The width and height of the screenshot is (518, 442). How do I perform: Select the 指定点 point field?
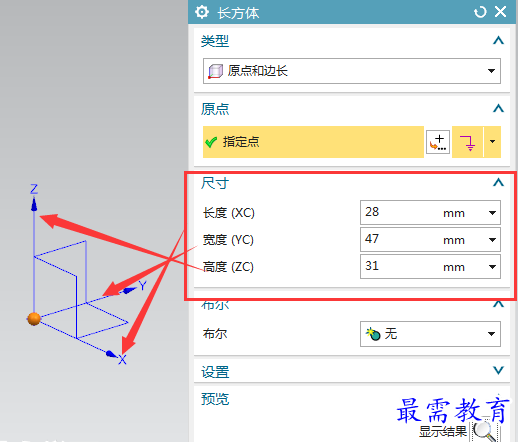pyautogui.click(x=313, y=142)
